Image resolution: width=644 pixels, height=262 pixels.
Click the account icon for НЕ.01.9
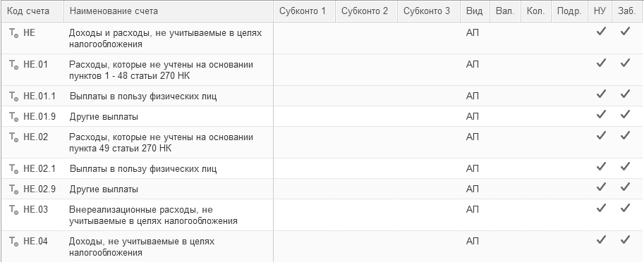click(x=14, y=118)
